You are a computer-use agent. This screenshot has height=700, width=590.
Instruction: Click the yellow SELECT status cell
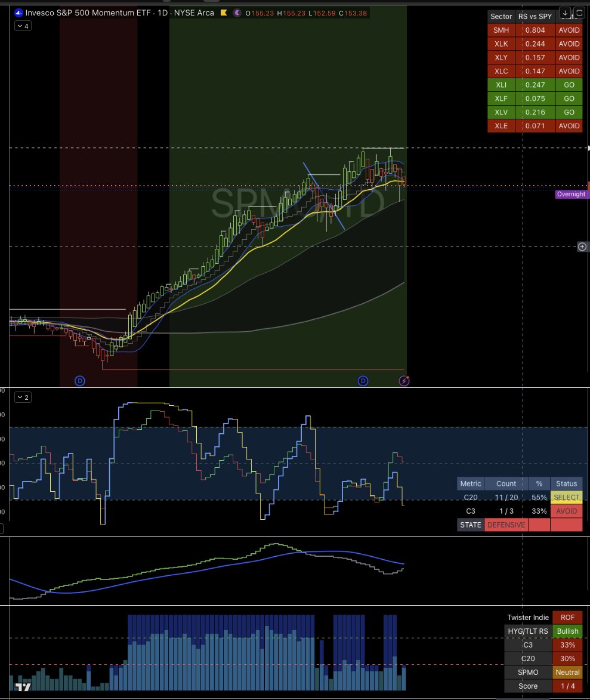566,497
